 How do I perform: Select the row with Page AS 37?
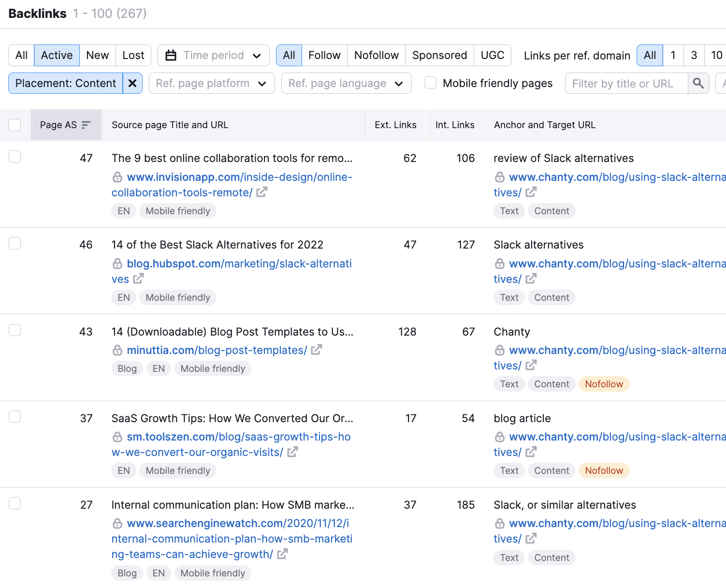click(15, 416)
